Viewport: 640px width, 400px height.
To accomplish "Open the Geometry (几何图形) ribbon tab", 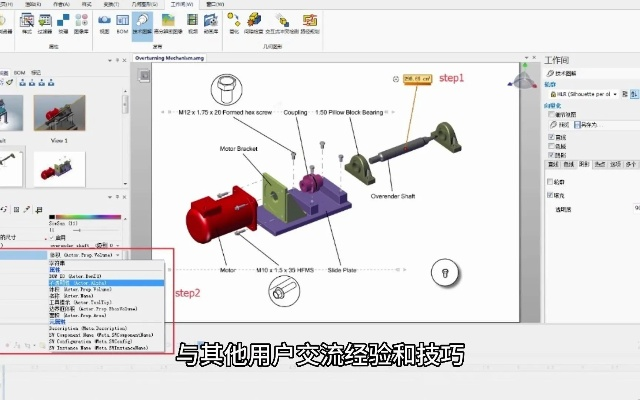I will click(x=144, y=4).
